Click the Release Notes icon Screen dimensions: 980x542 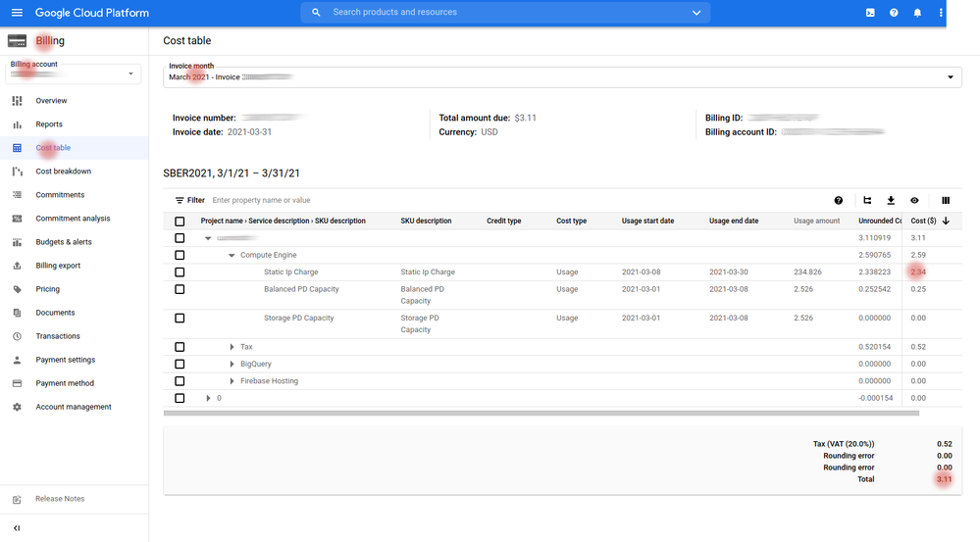tap(17, 500)
